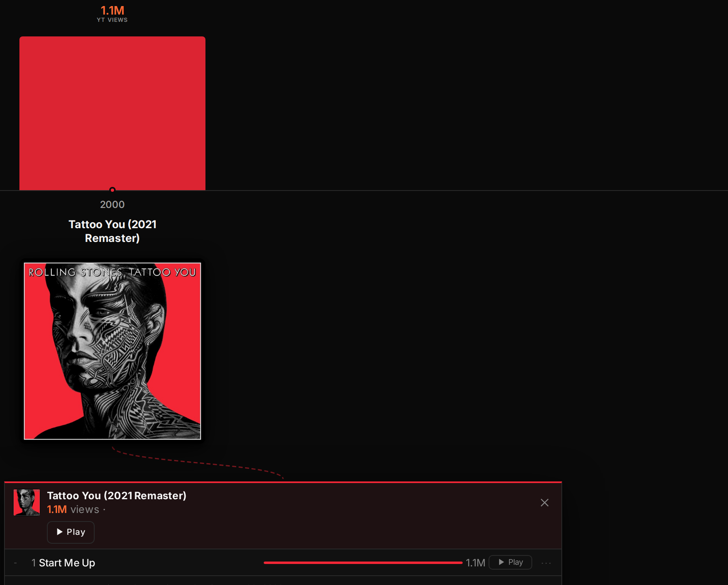
Task: Play the Tattoo You album
Action: (x=71, y=532)
